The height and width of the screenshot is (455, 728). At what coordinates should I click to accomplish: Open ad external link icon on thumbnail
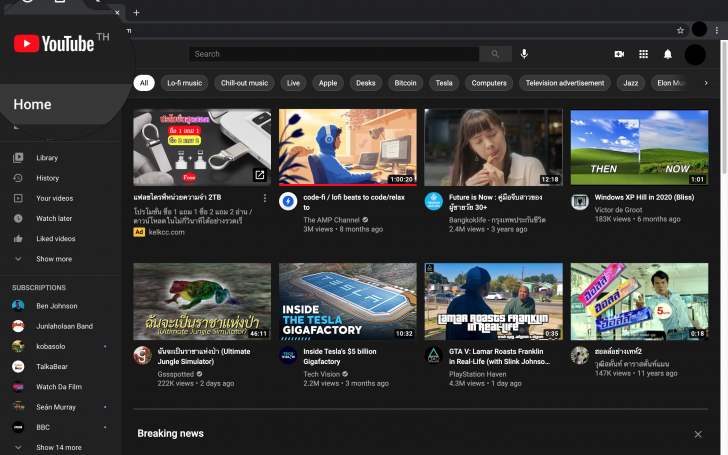pyautogui.click(x=260, y=175)
